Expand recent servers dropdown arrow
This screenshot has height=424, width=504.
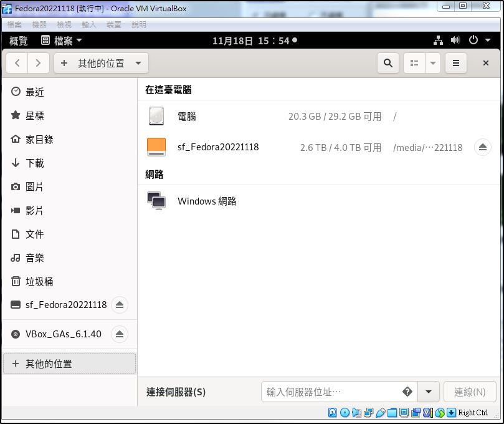[429, 392]
